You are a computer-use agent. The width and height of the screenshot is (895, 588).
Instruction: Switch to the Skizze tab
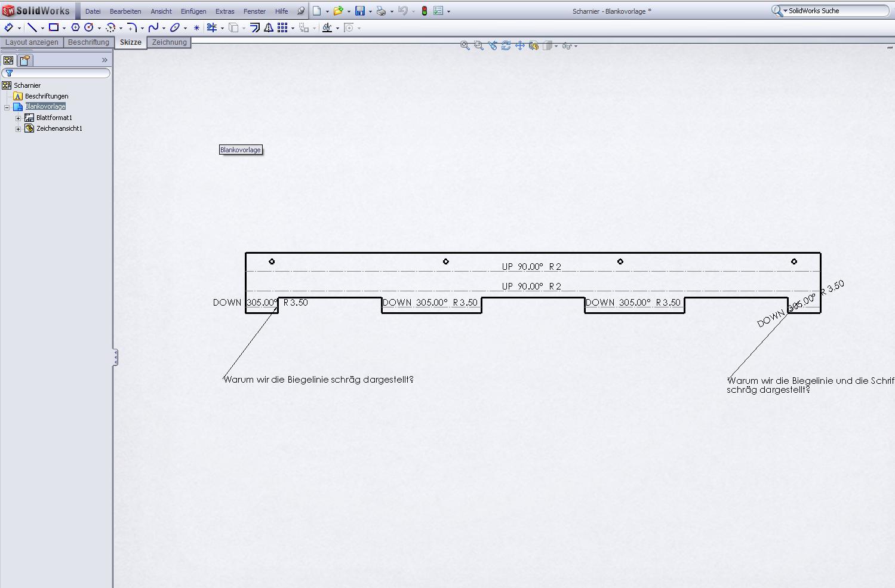131,42
